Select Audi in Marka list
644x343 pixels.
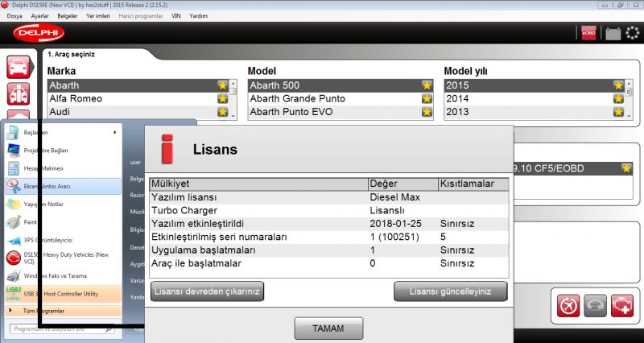138,112
